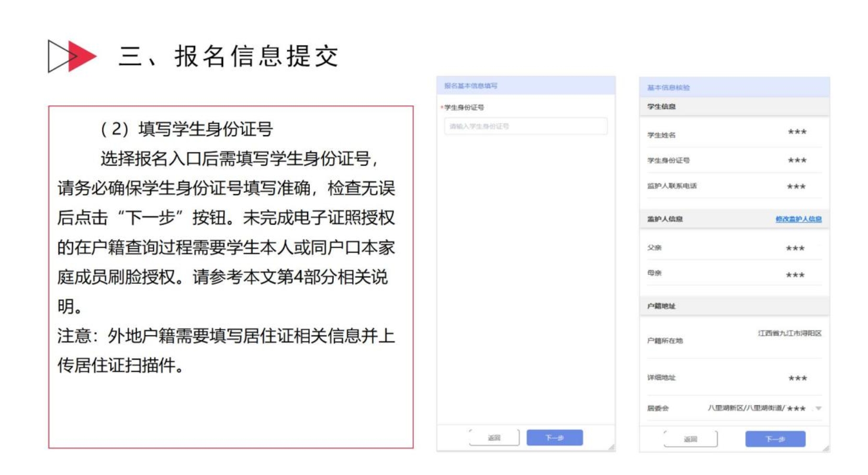Open the 修改监护人信息 link
Screen dimensions: 868x475
798,219
